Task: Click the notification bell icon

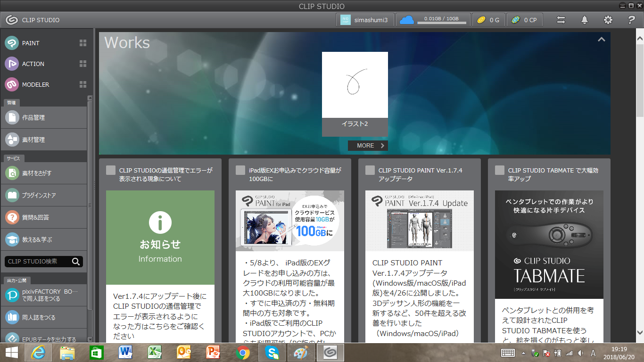Action: (585, 20)
